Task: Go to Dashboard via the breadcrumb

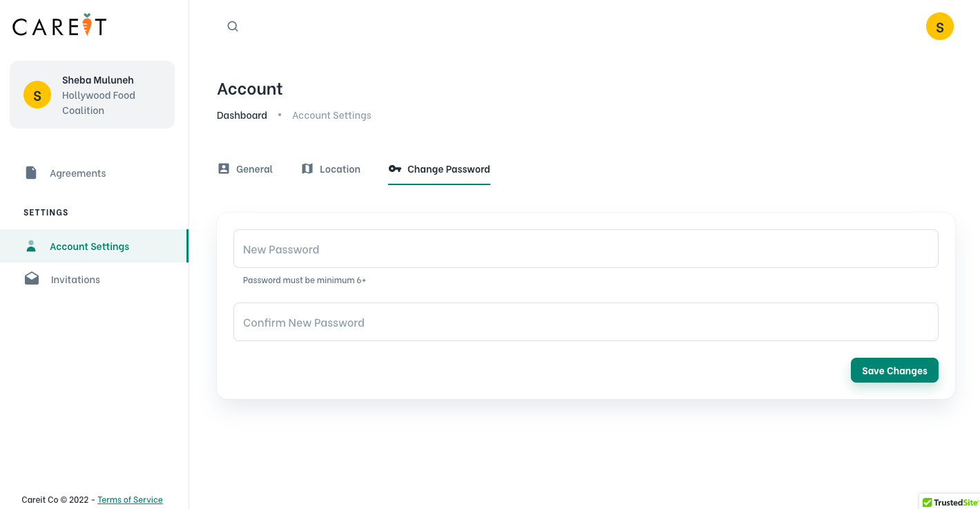Action: pos(242,115)
